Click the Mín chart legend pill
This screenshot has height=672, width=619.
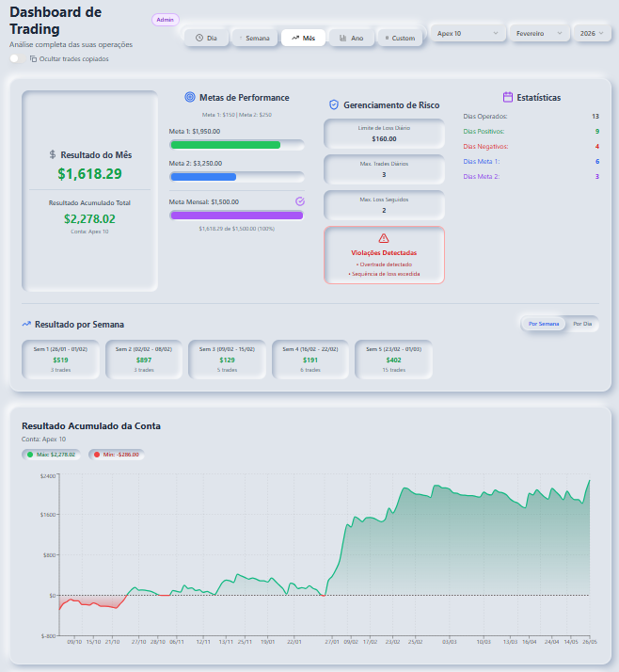pyautogui.click(x=117, y=455)
